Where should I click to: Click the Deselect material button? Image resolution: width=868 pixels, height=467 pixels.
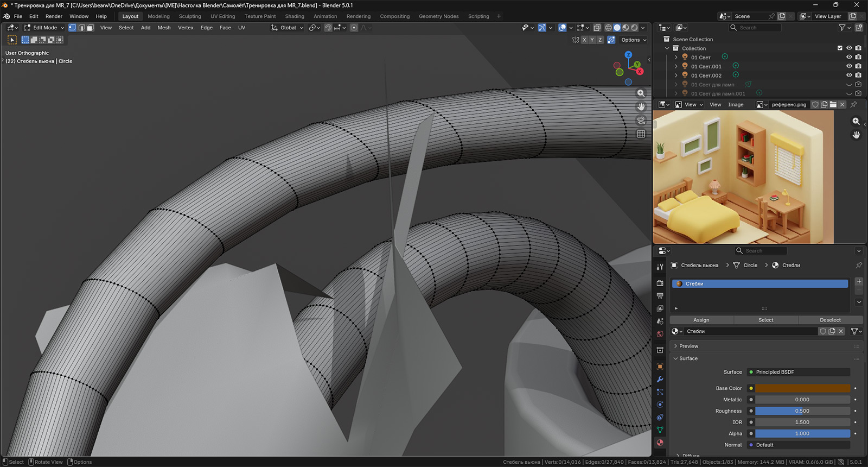pyautogui.click(x=830, y=320)
